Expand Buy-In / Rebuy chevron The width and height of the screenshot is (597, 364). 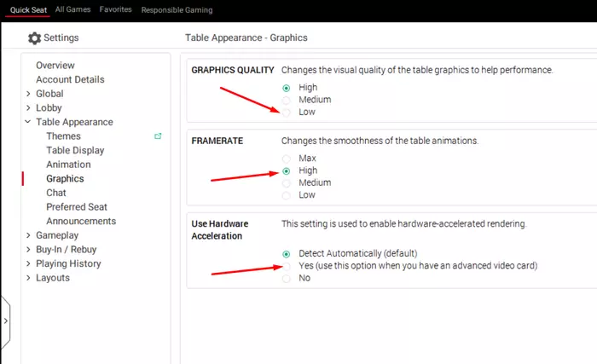pos(28,250)
